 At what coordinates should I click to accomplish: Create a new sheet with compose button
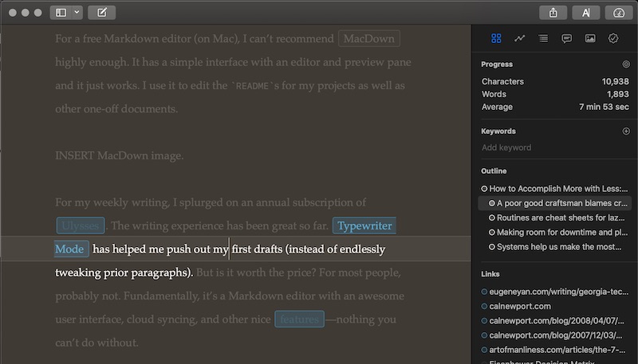pos(101,13)
